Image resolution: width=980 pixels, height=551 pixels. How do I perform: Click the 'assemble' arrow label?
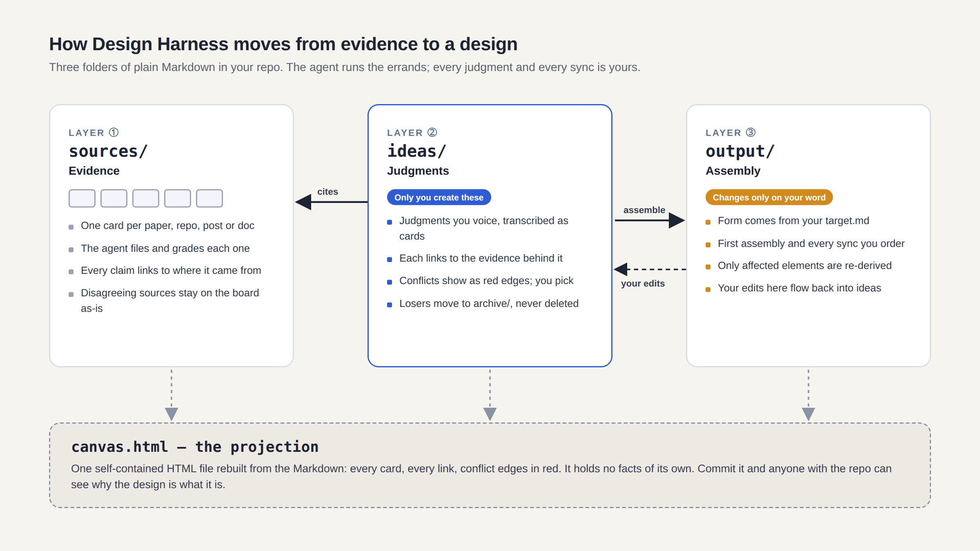coord(644,210)
